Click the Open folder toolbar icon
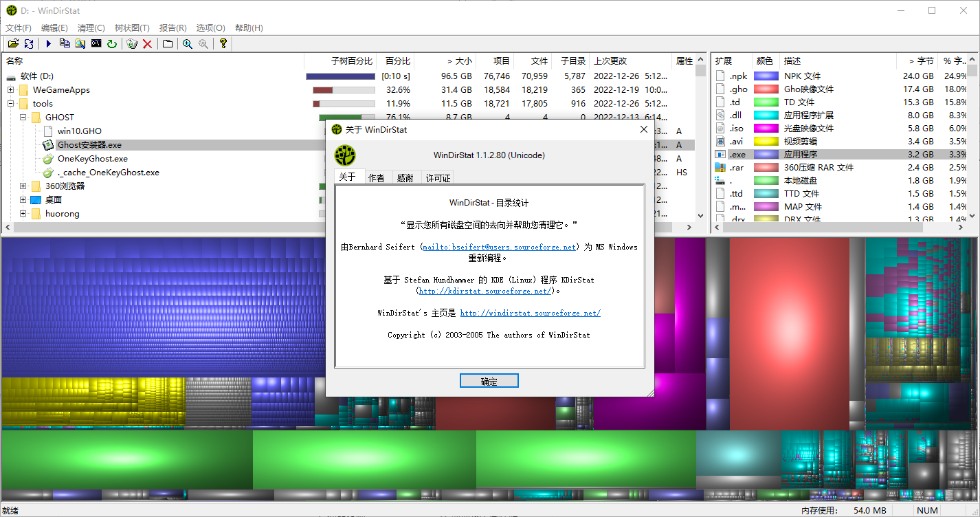Viewport: 980px width, 517px height. coord(13,43)
